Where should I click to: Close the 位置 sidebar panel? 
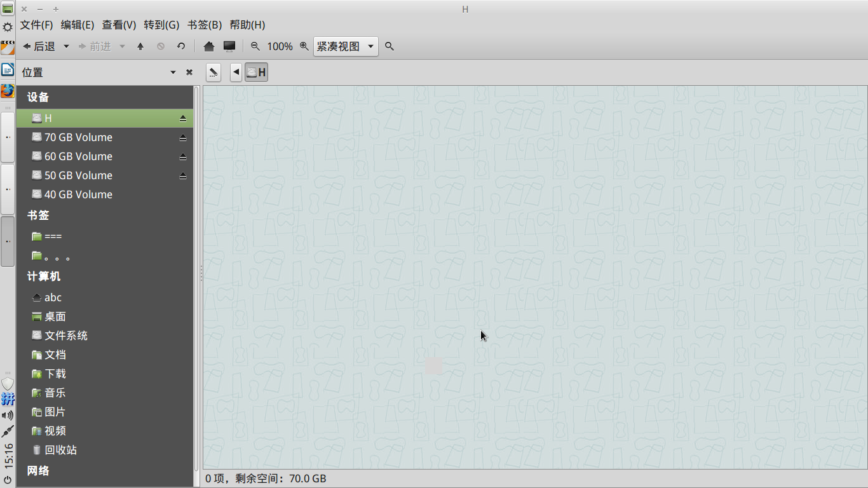[189, 72]
